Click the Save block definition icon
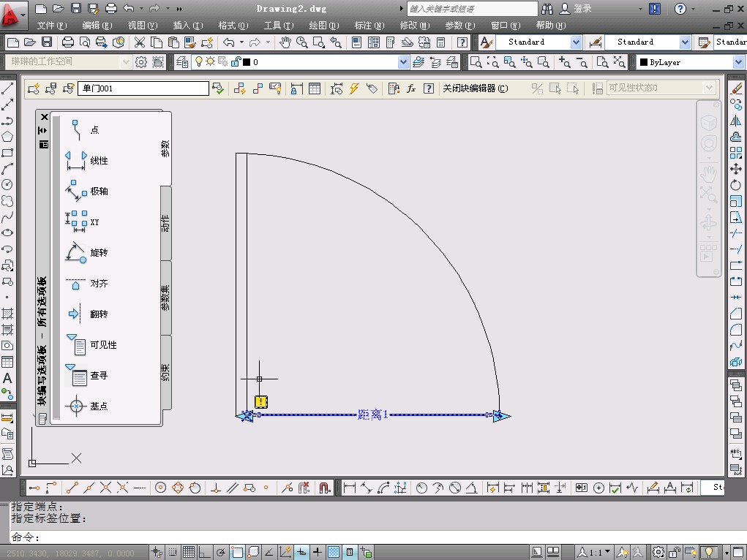The image size is (747, 560). click(x=51, y=88)
